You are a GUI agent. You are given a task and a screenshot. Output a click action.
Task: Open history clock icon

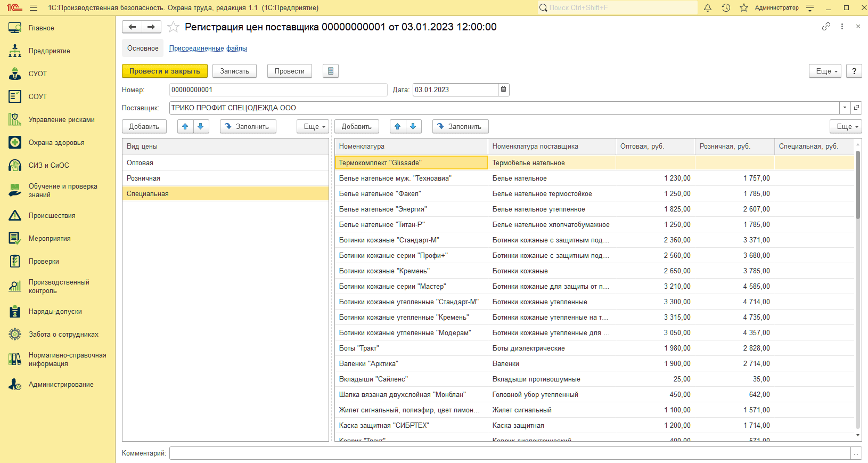click(726, 8)
